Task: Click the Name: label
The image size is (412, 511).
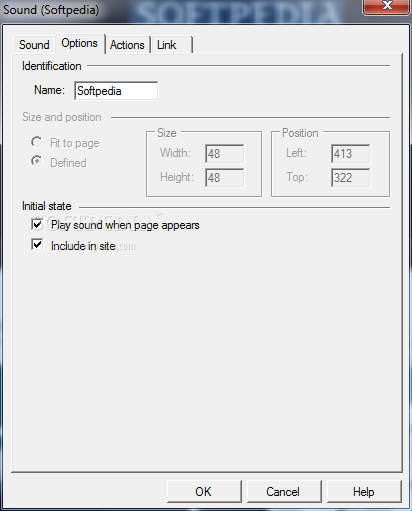Action: click(49, 90)
